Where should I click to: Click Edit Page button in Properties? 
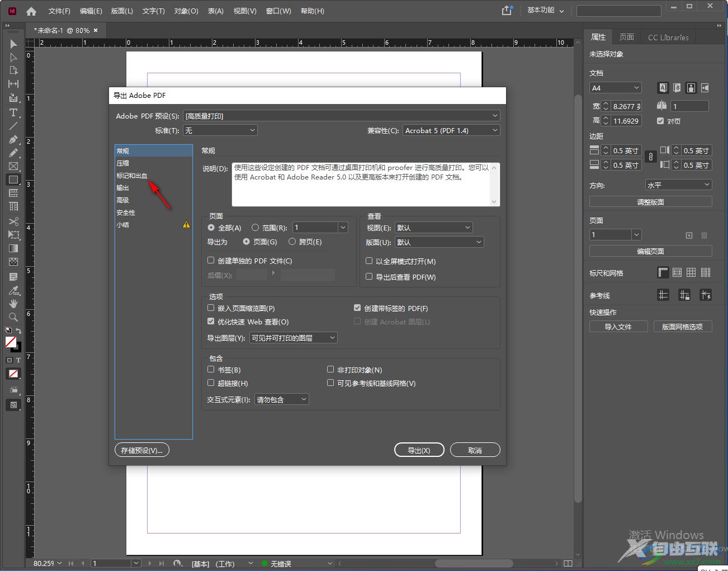[651, 251]
